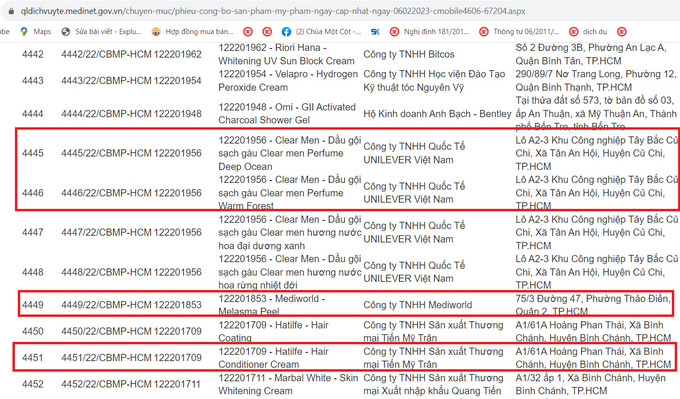
Task: Click row number 4444
Action: click(x=33, y=114)
